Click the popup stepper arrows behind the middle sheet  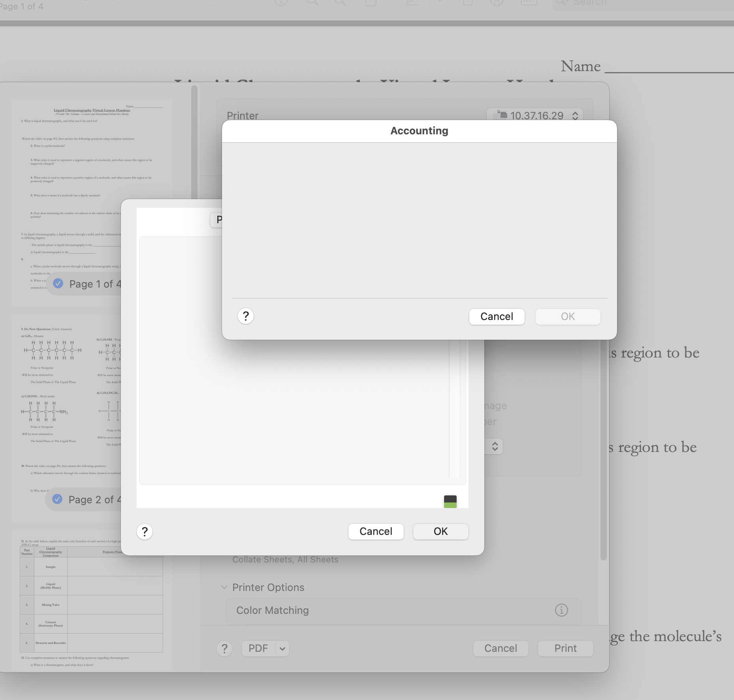tap(495, 446)
